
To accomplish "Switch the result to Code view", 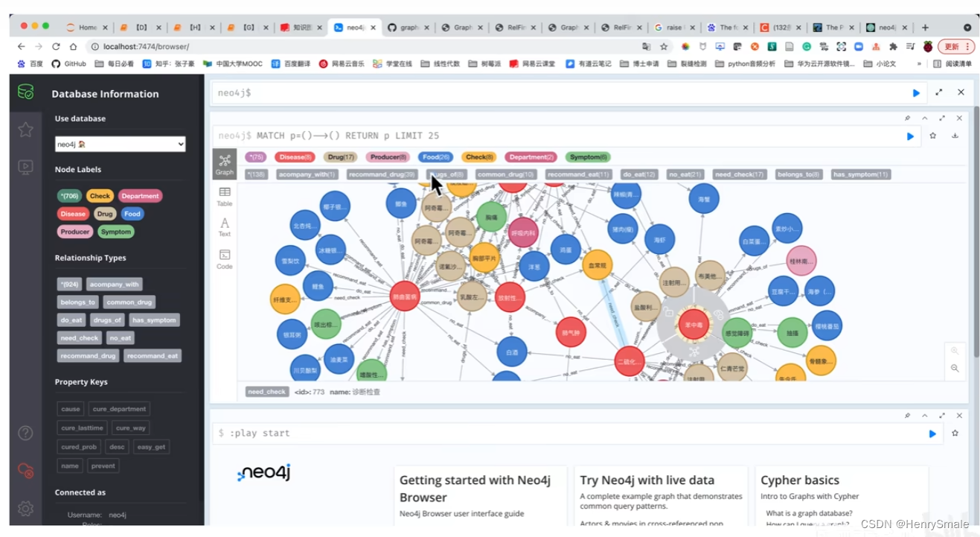I will tap(224, 259).
